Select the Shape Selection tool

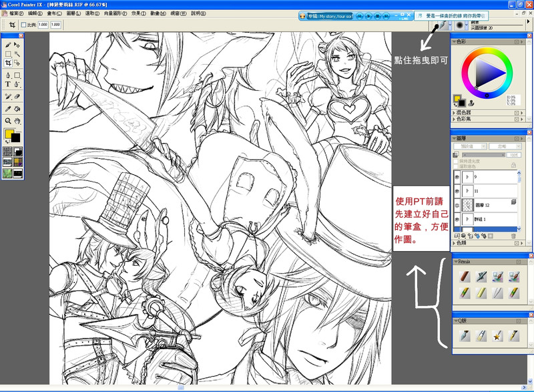17,83
